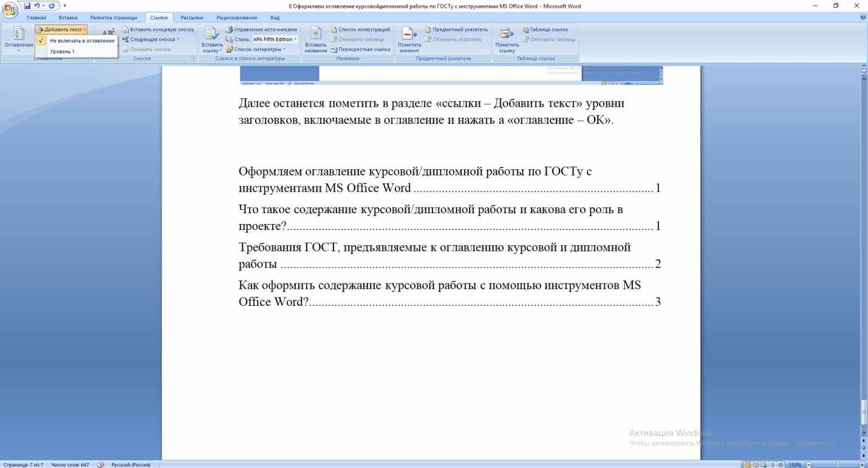
Task: Switch to Outline view
Action: click(773, 464)
